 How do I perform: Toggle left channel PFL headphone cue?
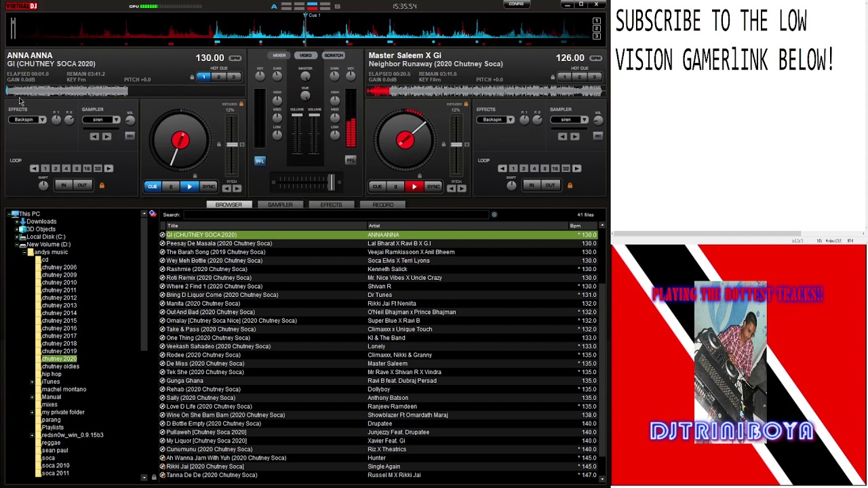[260, 161]
